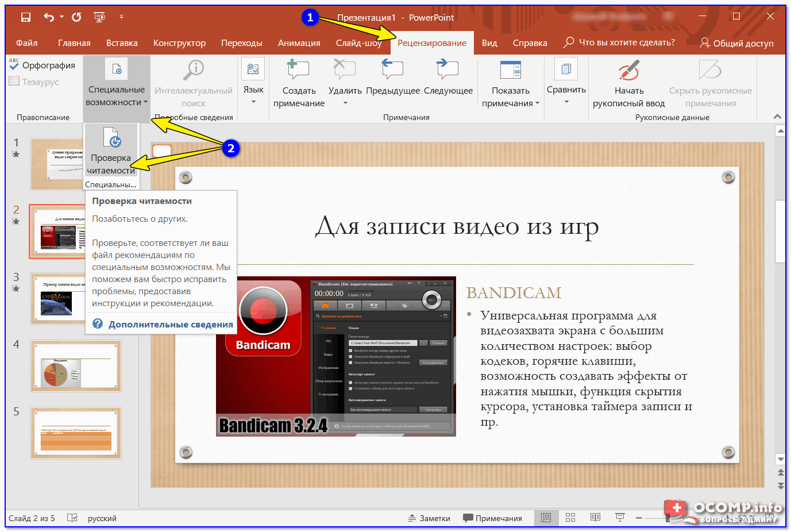The height and width of the screenshot is (532, 791).
Task: Click Начать рукописный ввод pen icon
Action: (x=629, y=70)
